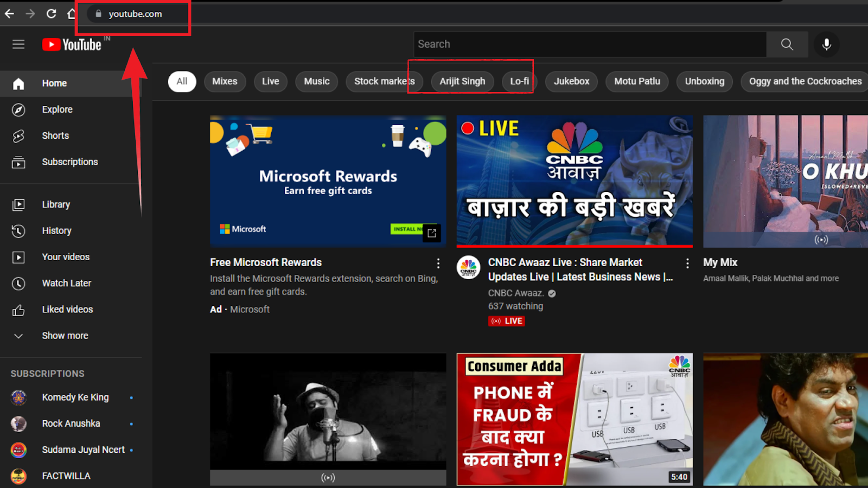Click the red LIVE badge under CNBC Awaaz
The width and height of the screenshot is (868, 488).
[507, 321]
